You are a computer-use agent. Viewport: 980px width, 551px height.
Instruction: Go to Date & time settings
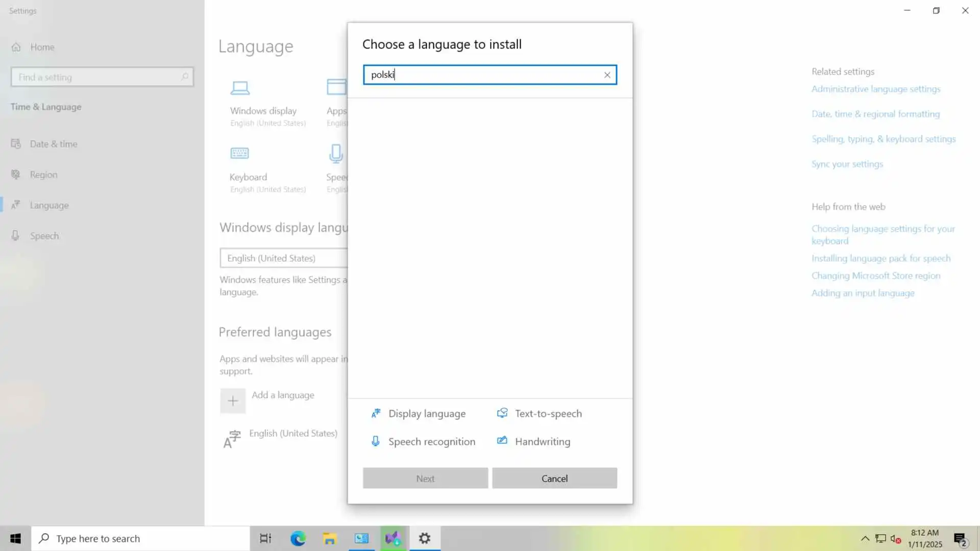[53, 144]
